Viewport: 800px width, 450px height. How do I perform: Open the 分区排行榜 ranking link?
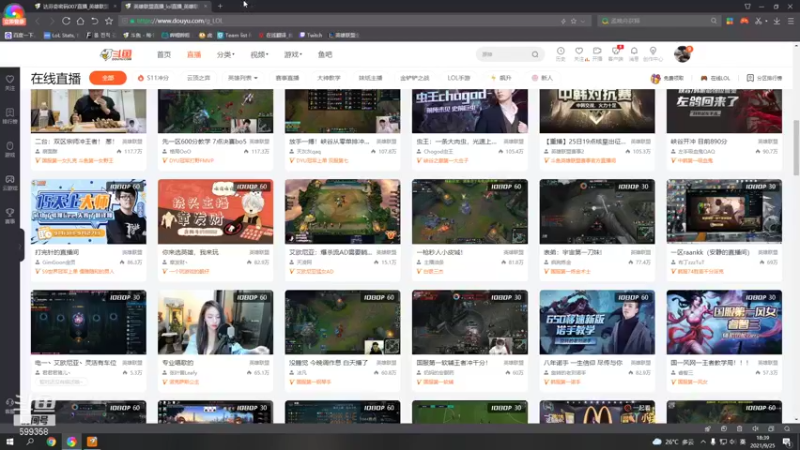click(764, 78)
